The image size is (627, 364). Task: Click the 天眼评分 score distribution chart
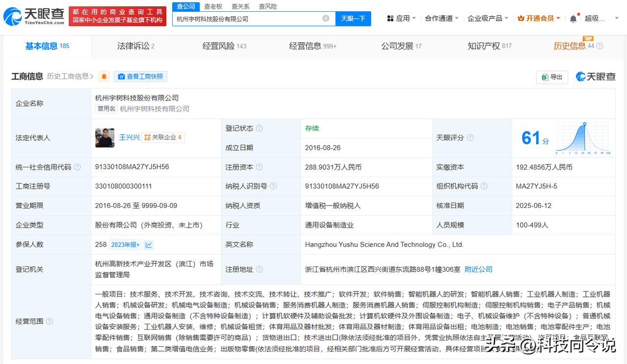pyautogui.click(x=583, y=138)
